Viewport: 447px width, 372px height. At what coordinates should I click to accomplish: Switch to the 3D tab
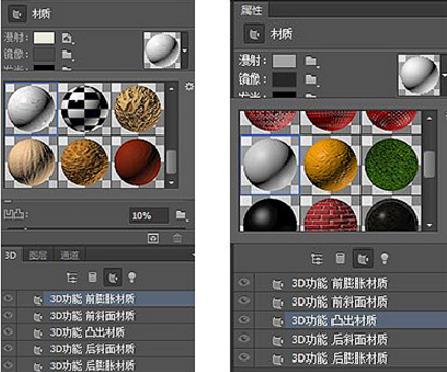pos(10,255)
